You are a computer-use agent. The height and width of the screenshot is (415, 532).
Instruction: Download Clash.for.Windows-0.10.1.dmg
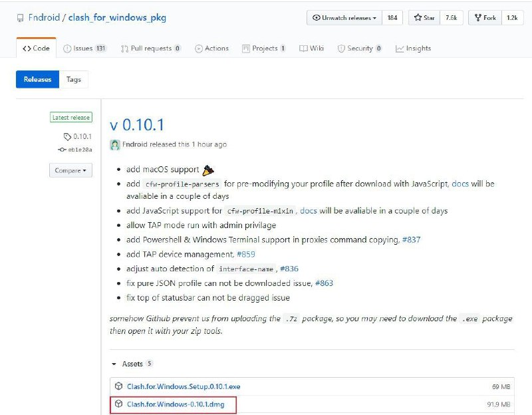180,404
